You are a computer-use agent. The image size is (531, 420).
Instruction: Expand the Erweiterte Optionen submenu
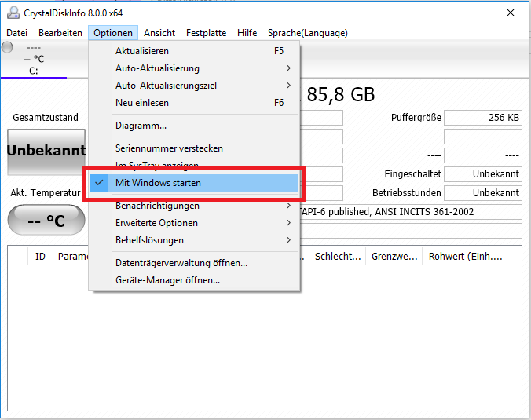tap(156, 223)
